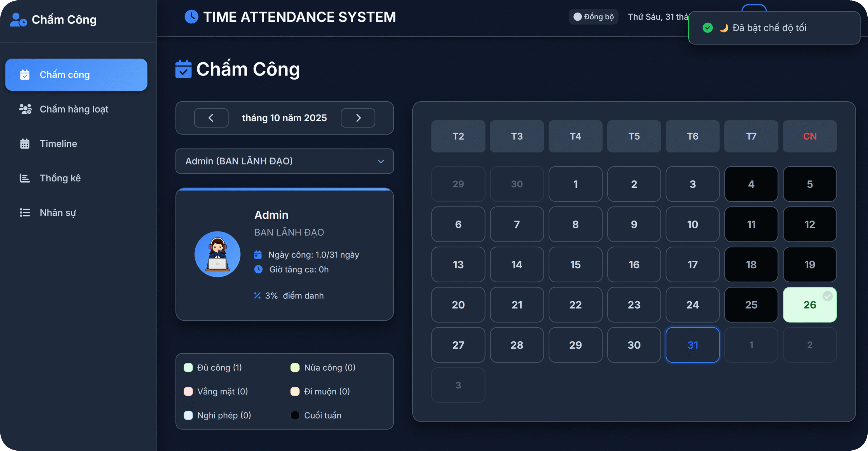Click the Chấm Công user-clock logo icon
Screen dimensions: 868x451
18,20
